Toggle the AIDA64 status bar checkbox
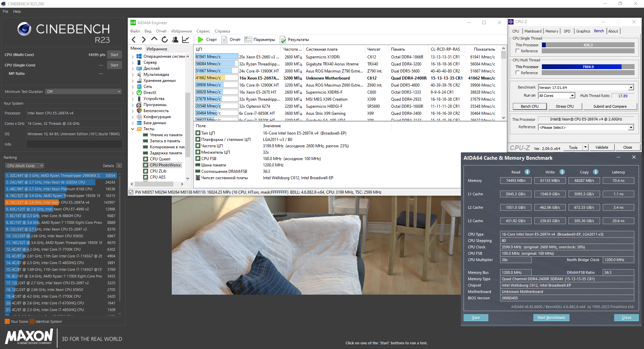This screenshot has width=644, height=349. click(x=131, y=192)
